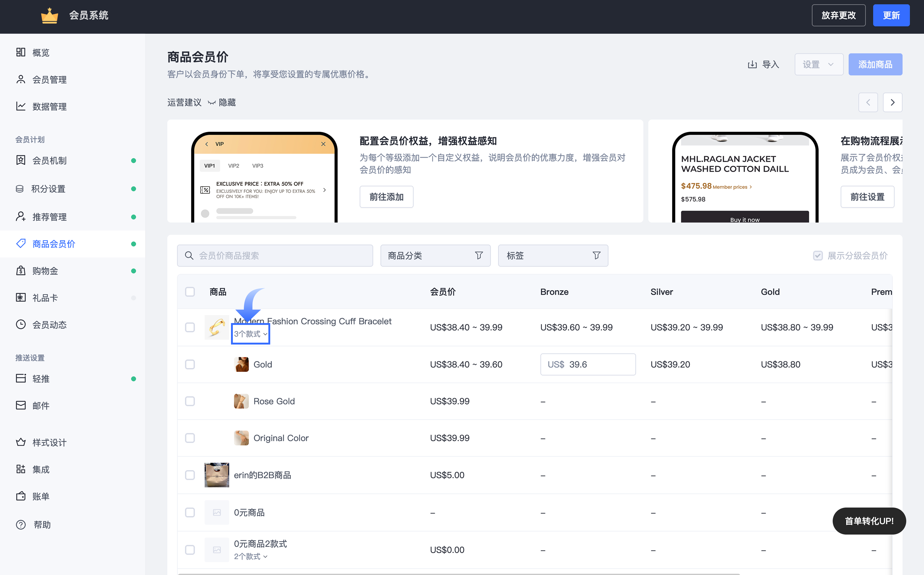The width and height of the screenshot is (924, 575).
Task: Go to Points Settings menu item
Action: tap(48, 189)
